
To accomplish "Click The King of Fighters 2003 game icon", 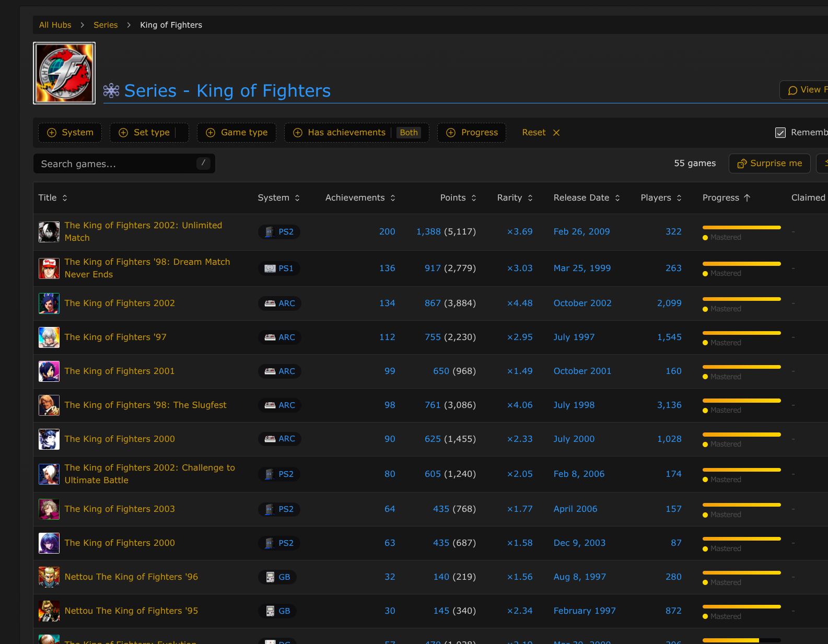I will pyautogui.click(x=49, y=509).
